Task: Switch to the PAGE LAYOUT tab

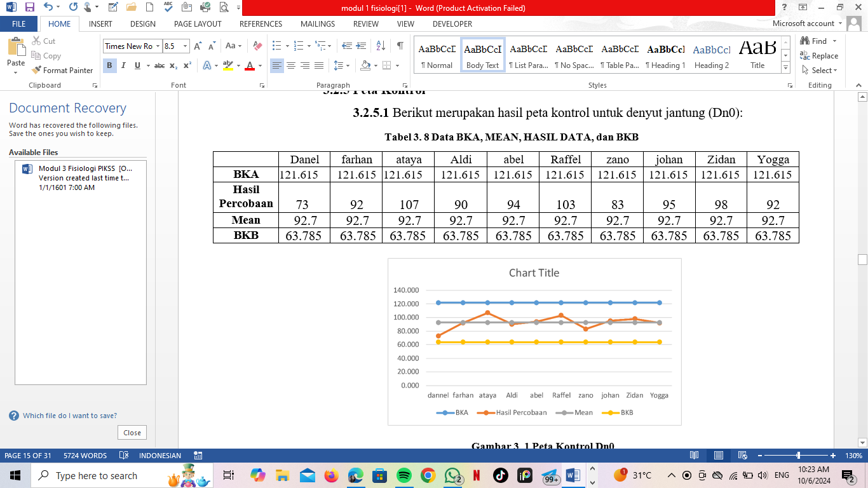Action: click(x=198, y=24)
